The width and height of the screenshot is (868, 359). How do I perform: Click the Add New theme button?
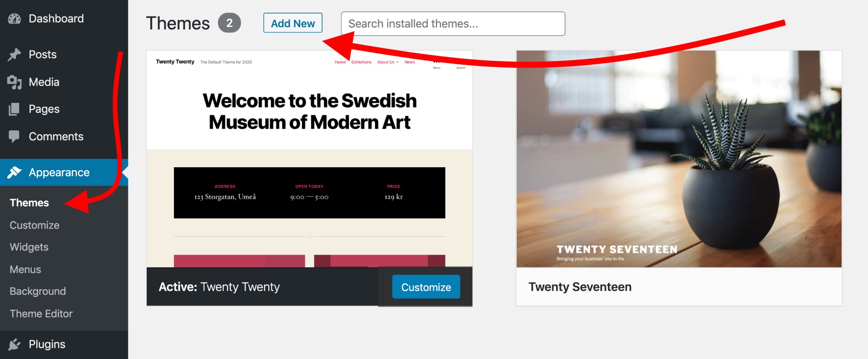pyautogui.click(x=293, y=23)
